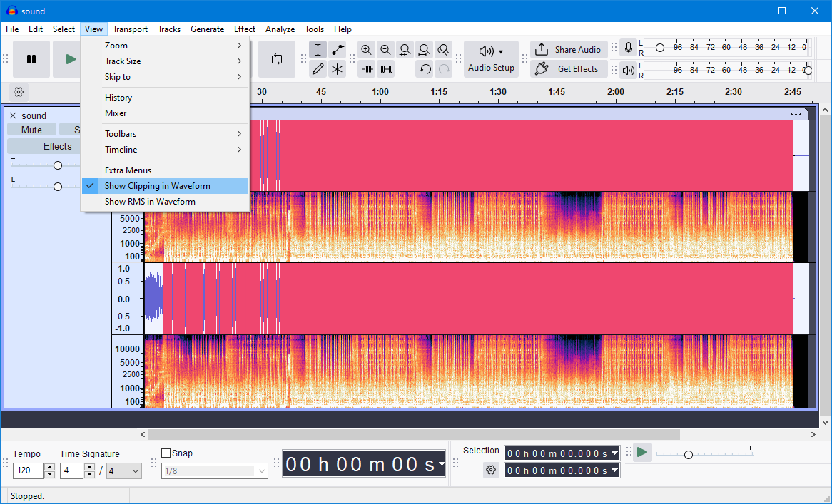832x504 pixels.
Task: Click the microphone record meter icon
Action: (628, 48)
